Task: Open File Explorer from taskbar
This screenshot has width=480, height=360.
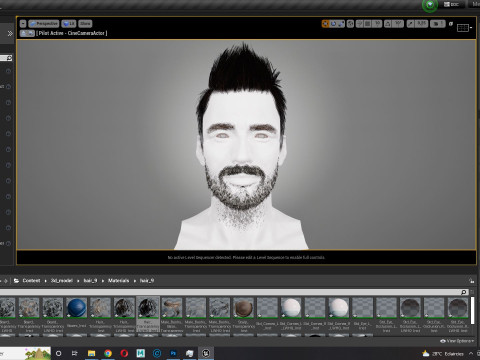Action: click(x=91, y=353)
